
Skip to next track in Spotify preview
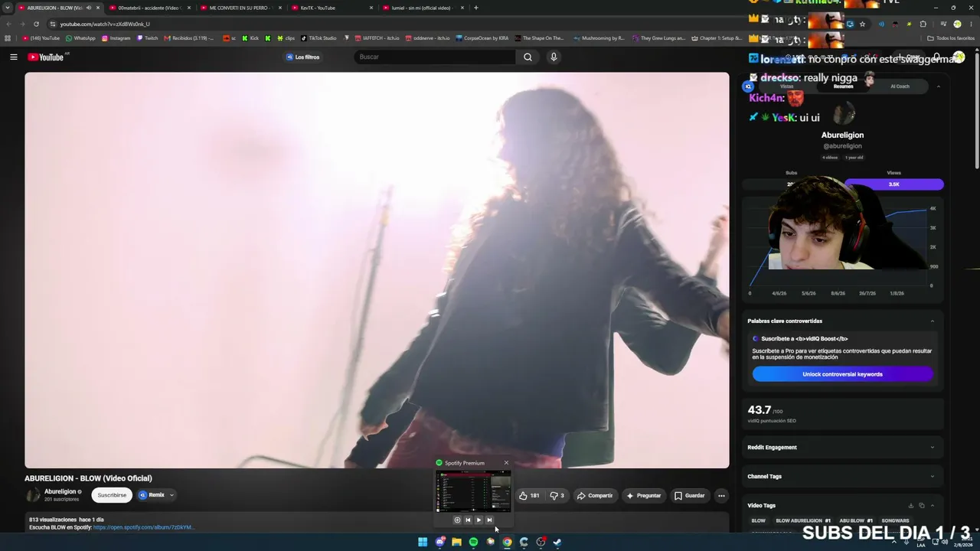point(489,520)
